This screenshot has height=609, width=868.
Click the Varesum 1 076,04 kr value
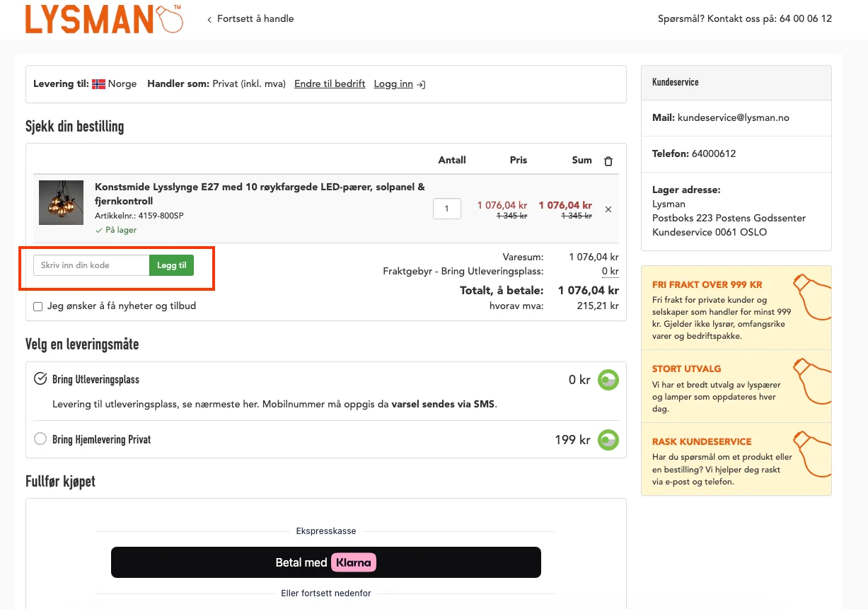[594, 257]
